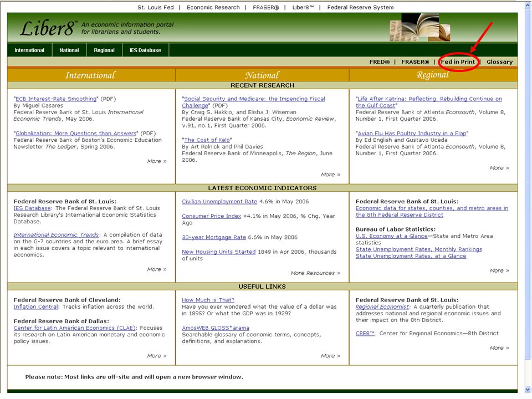Click More under Regional recent research
This screenshot has width=532, height=399.
[x=499, y=168]
